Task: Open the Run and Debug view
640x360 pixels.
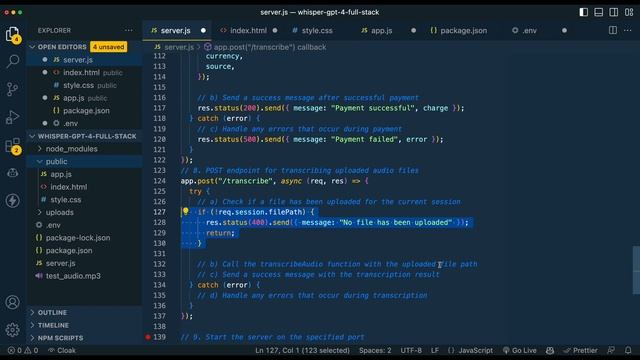Action: pos(13,117)
